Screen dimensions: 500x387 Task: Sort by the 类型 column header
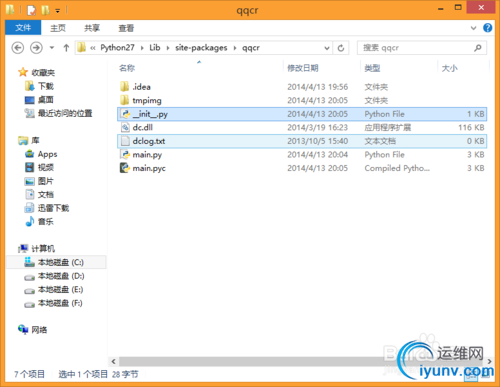(x=372, y=68)
